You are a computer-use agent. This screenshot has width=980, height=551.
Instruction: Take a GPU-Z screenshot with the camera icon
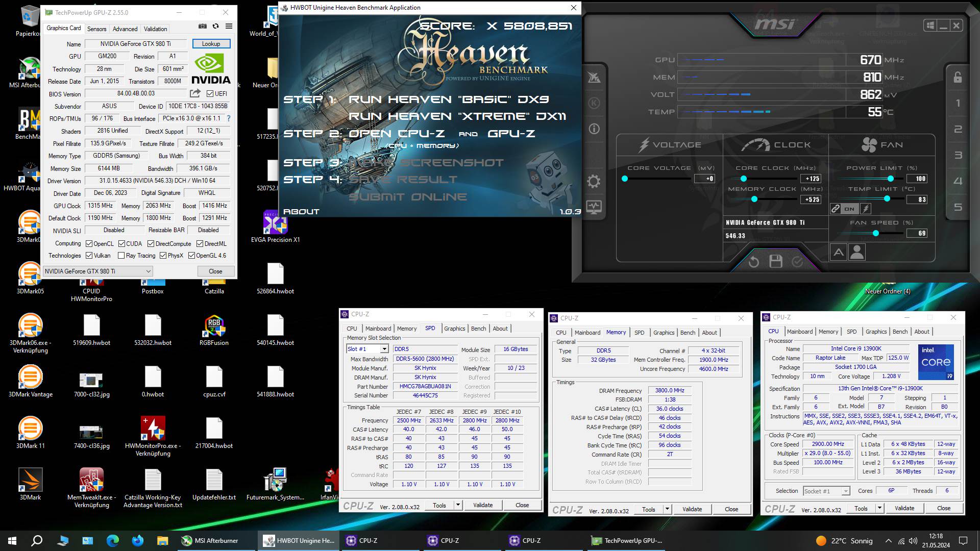[203, 26]
